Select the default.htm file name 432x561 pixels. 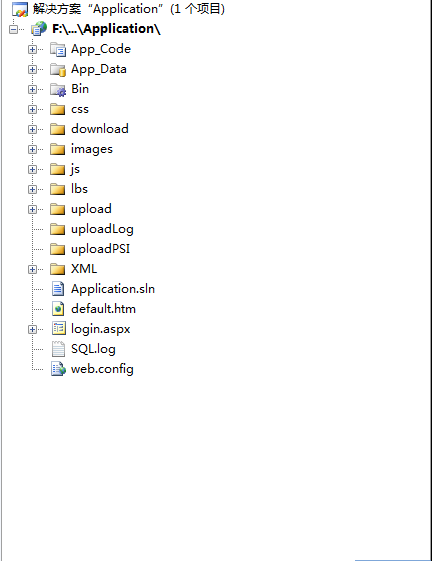click(103, 309)
